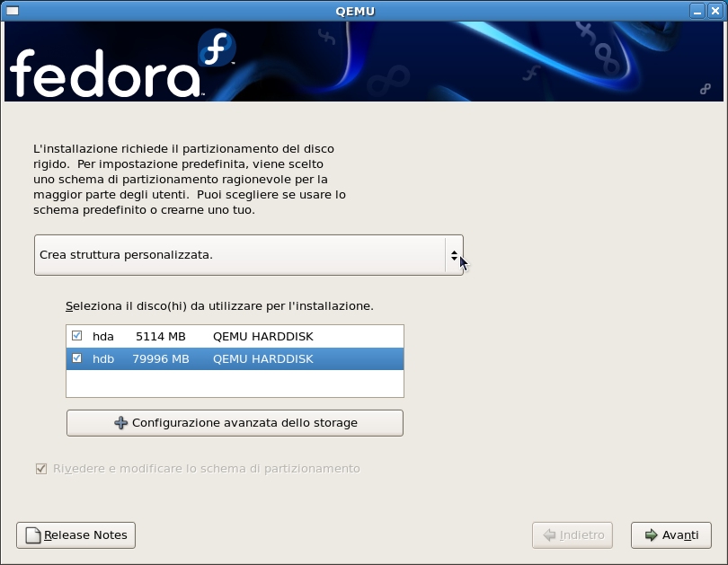Image resolution: width=728 pixels, height=565 pixels.
Task: Open the partitioning scheme dropdown arrow
Action: (x=454, y=255)
